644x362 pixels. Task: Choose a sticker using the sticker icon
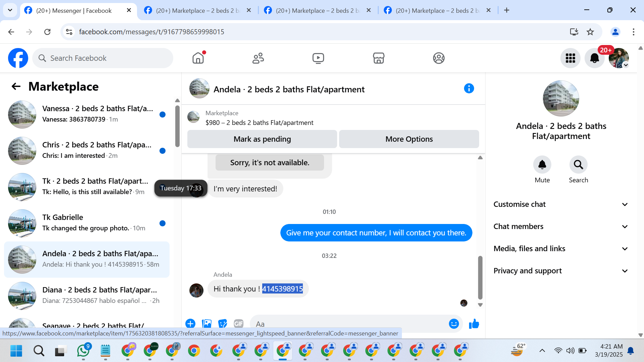pyautogui.click(x=223, y=323)
